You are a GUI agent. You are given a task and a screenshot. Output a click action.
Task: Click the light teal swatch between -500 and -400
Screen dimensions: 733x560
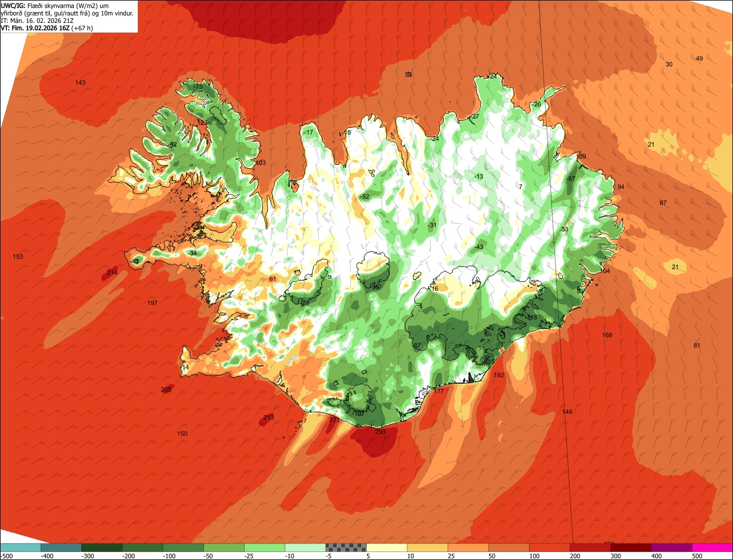[21, 547]
